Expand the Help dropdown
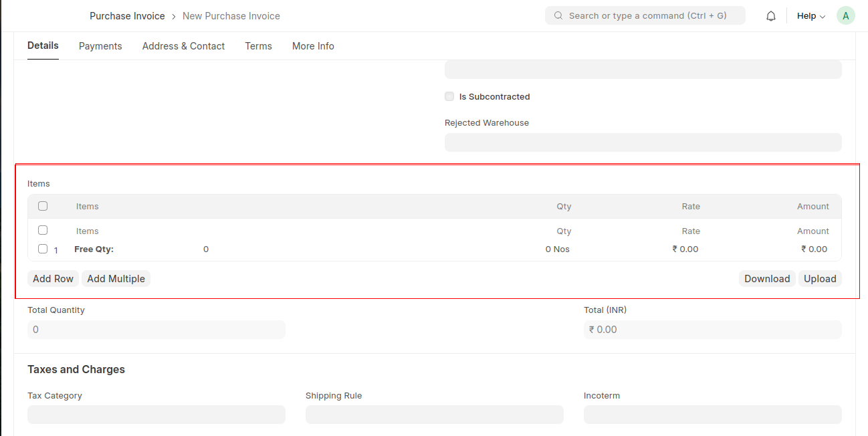Image resolution: width=868 pixels, height=436 pixels. tap(810, 16)
